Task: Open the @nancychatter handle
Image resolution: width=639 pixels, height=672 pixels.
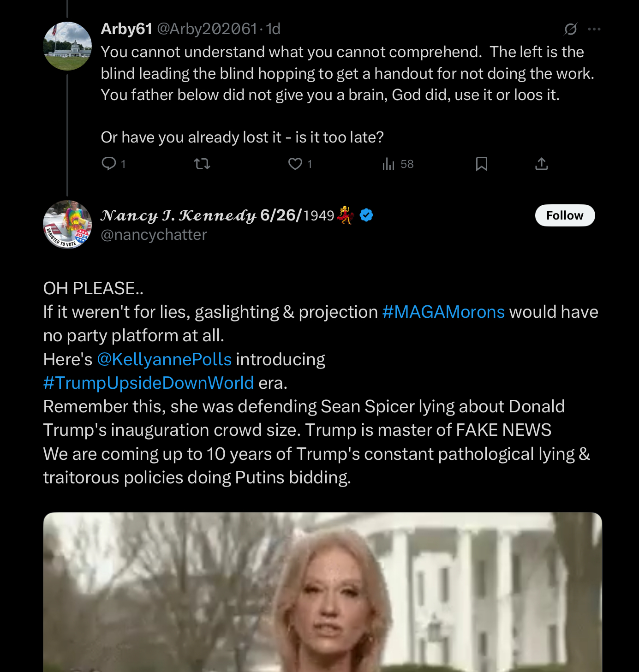Action: pos(154,235)
